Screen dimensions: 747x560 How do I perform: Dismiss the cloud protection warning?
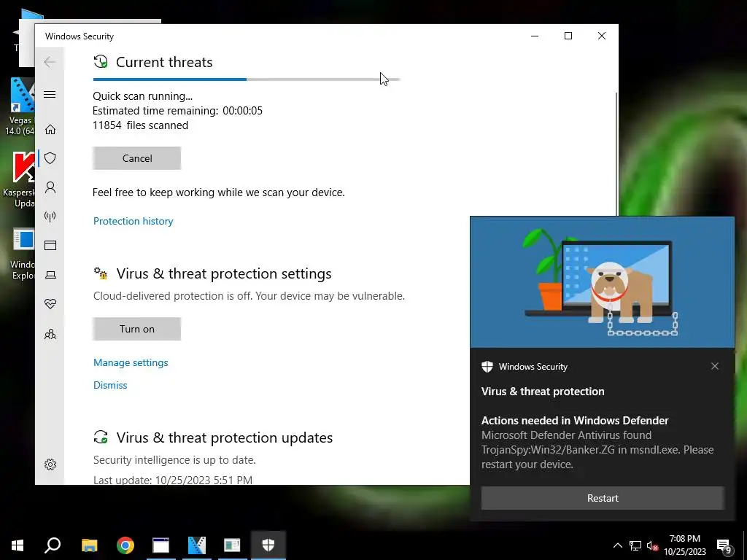pyautogui.click(x=110, y=385)
